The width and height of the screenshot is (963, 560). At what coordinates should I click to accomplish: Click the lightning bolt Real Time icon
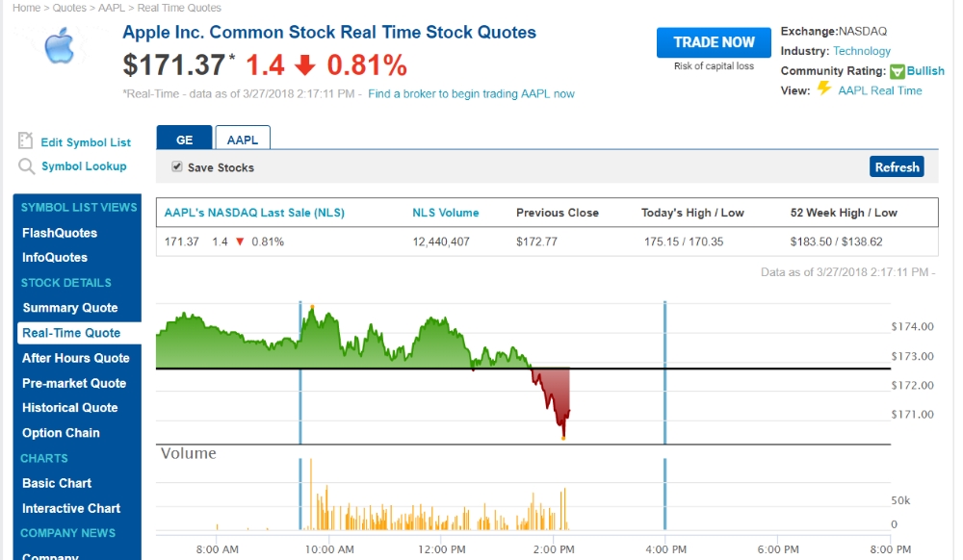(823, 89)
